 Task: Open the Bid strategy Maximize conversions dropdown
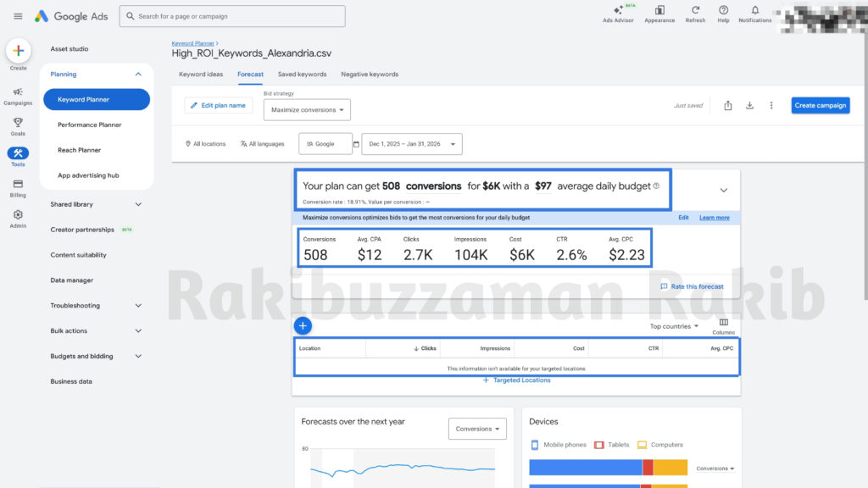coord(307,110)
